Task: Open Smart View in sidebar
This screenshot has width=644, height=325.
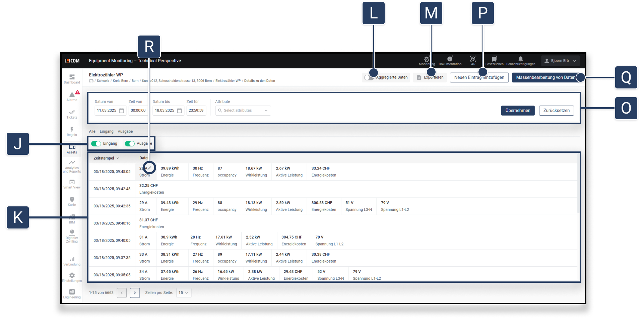Action: 72,184
